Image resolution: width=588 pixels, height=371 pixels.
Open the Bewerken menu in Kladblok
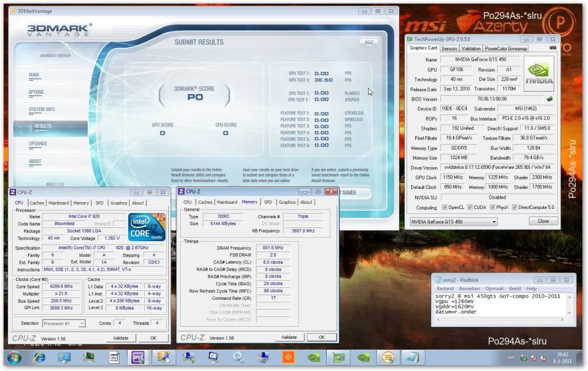(470, 289)
